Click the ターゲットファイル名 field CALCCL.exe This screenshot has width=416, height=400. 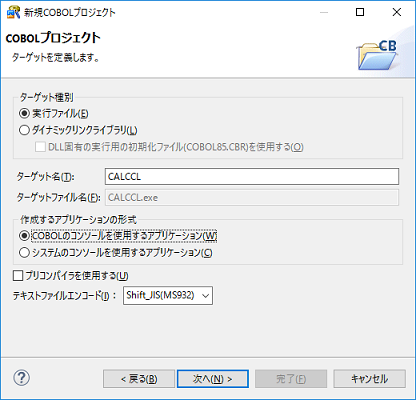(x=252, y=198)
